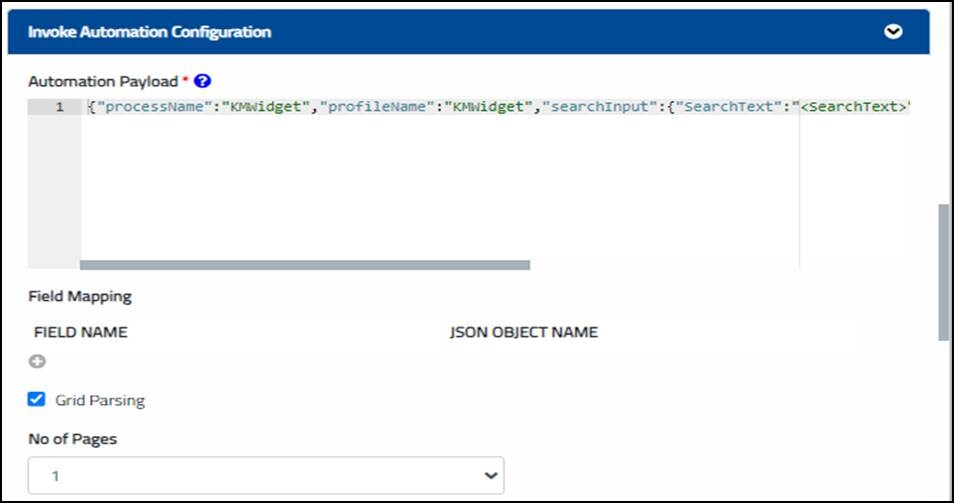Click empty area inside the payload editor
The width and height of the screenshot is (954, 503).
(440, 190)
